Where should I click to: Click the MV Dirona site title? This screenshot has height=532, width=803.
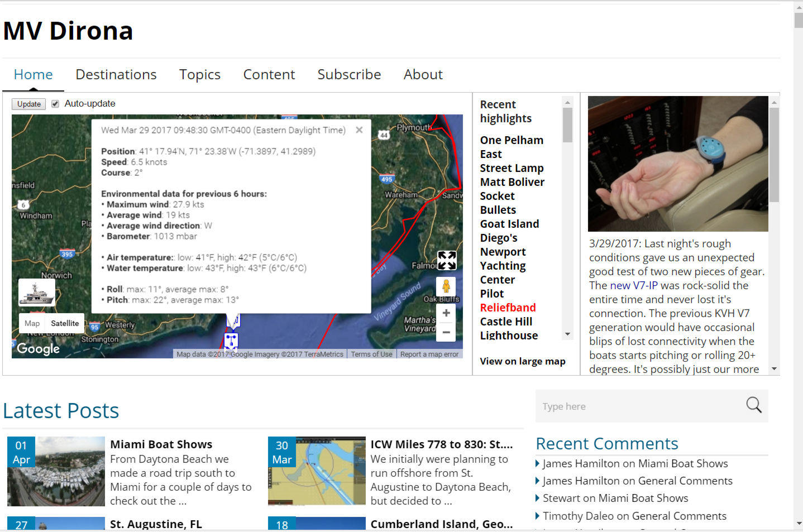coord(68,31)
